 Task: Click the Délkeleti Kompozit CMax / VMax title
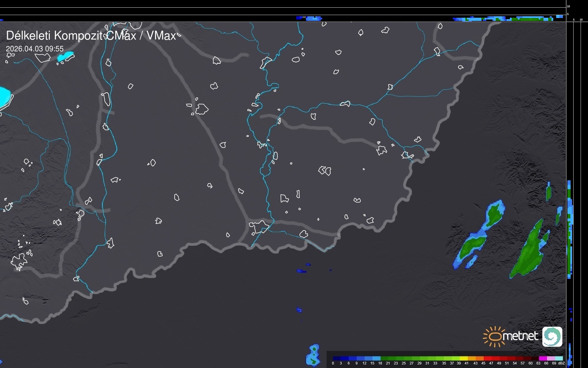point(91,36)
